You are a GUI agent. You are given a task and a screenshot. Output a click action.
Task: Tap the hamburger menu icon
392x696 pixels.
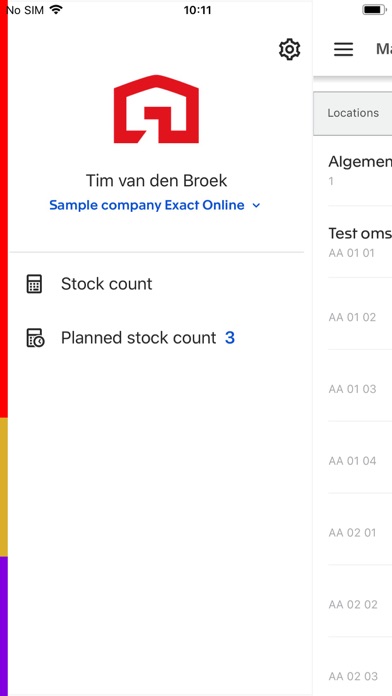click(343, 49)
